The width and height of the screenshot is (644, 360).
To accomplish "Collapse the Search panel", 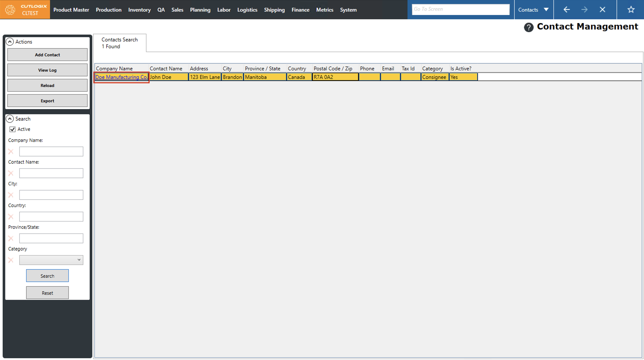I will click(10, 119).
